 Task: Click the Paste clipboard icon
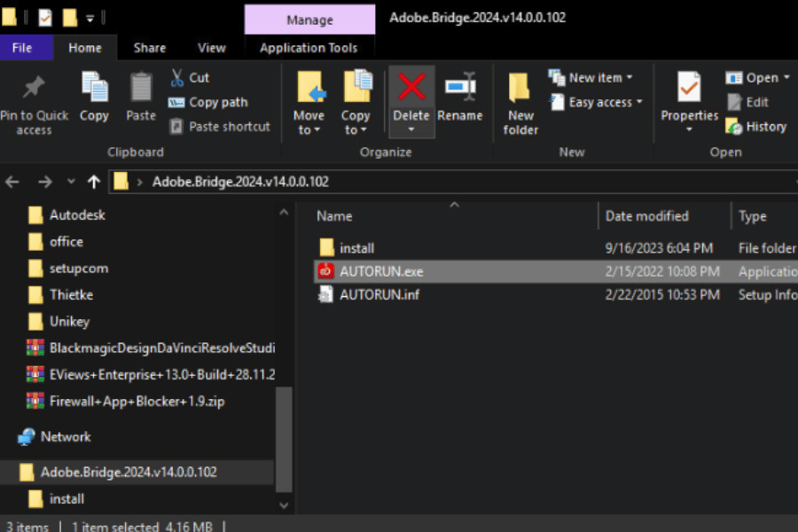[141, 89]
